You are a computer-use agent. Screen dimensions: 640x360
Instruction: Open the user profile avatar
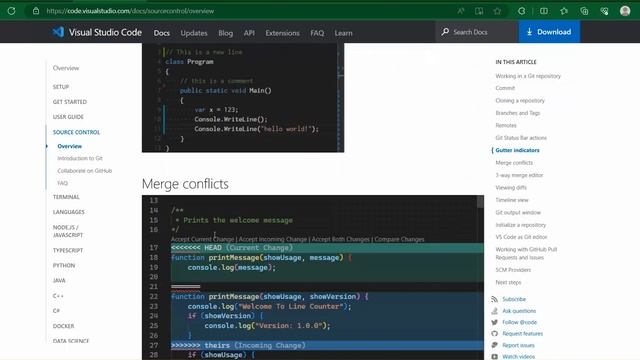click(x=625, y=11)
